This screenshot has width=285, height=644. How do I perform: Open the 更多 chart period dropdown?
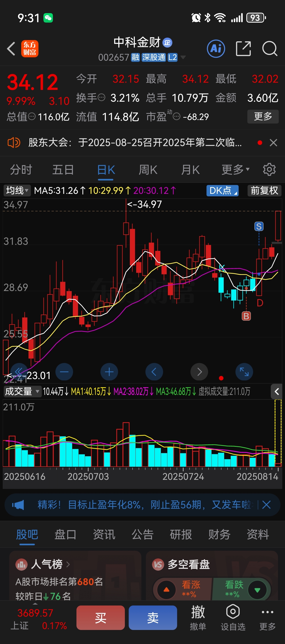235,170
